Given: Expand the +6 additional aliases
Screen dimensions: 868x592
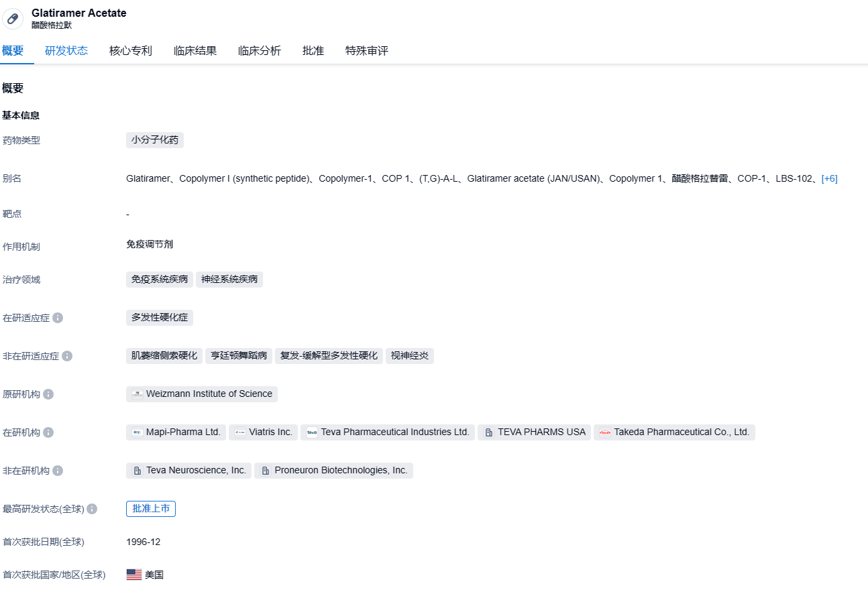Looking at the screenshot, I should (x=829, y=178).
